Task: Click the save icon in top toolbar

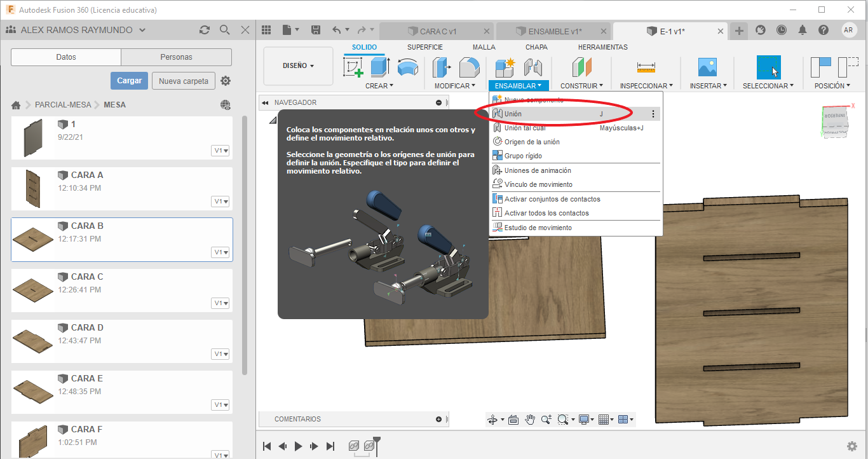Action: click(316, 30)
